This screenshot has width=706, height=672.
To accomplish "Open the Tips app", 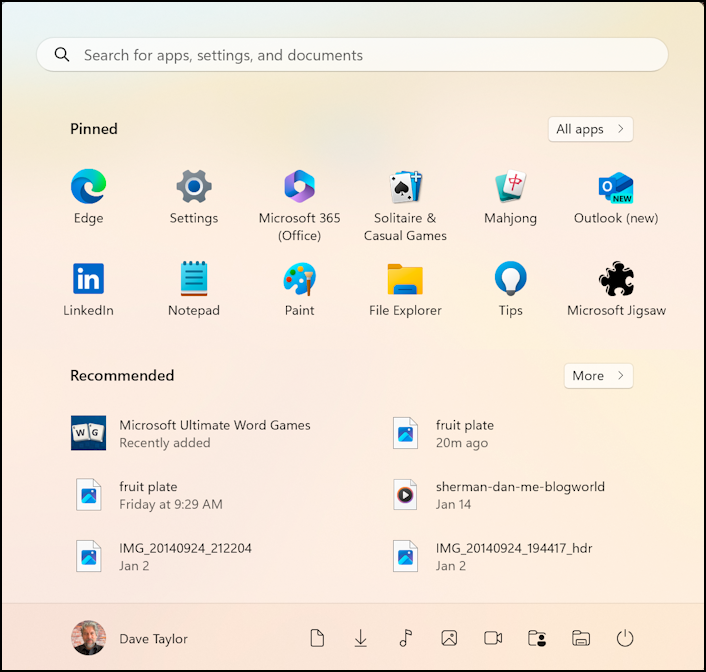I will point(510,289).
